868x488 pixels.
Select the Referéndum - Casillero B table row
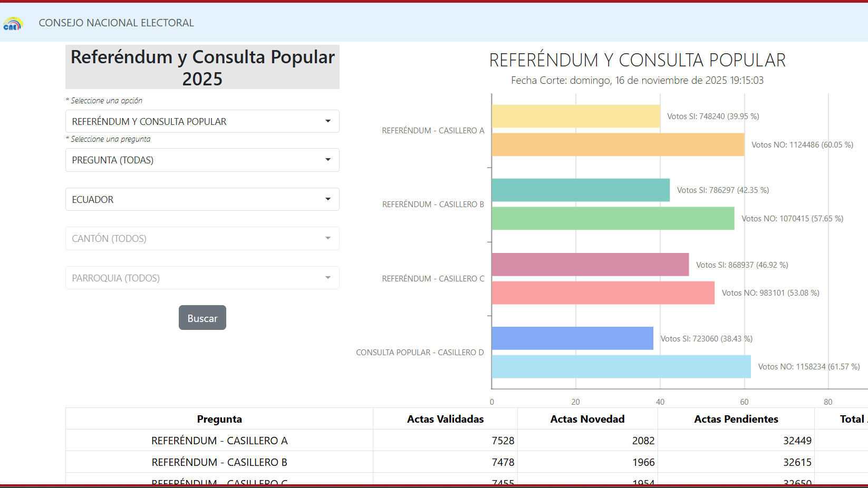(x=219, y=462)
